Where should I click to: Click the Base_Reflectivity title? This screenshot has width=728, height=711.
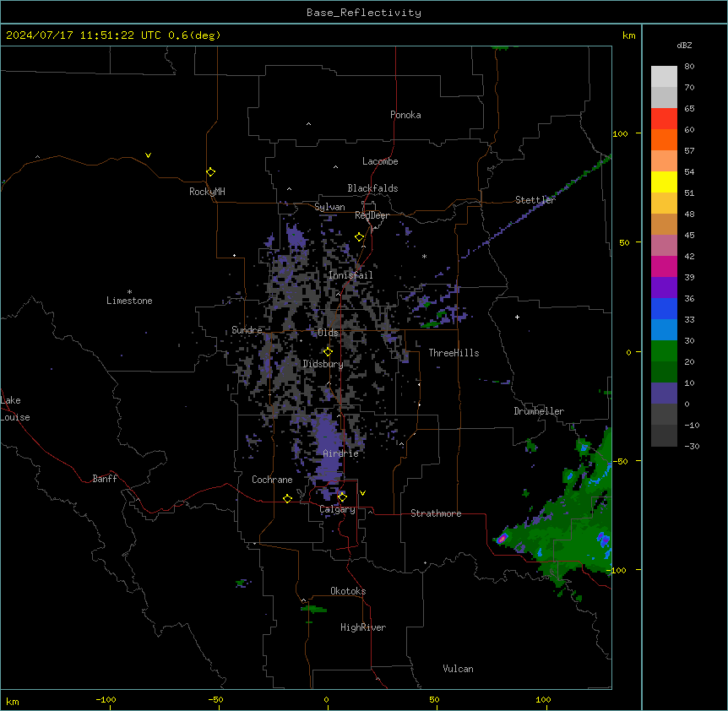364,13
